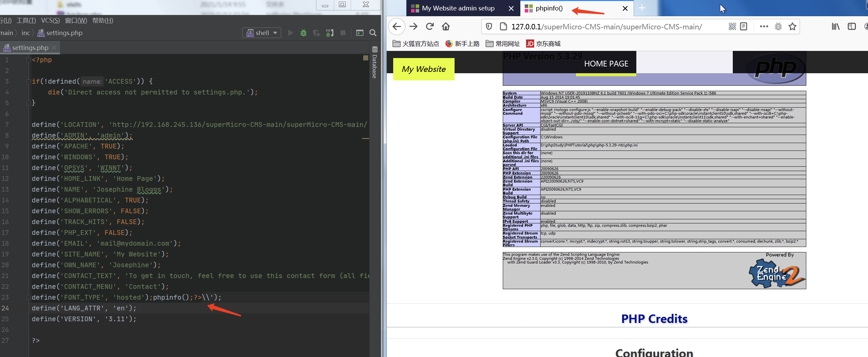
Task: Switch to the My Website admin setup browser tab
Action: pyautogui.click(x=458, y=8)
